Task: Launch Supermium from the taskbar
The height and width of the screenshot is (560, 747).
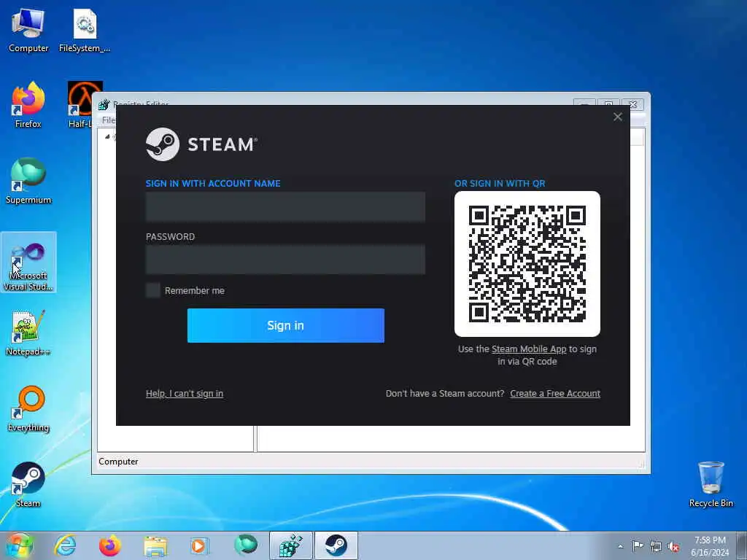Action: tap(245, 545)
